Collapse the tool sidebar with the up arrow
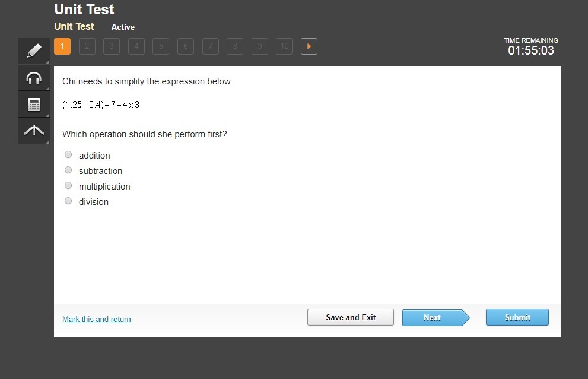The image size is (588, 379). pyautogui.click(x=34, y=131)
